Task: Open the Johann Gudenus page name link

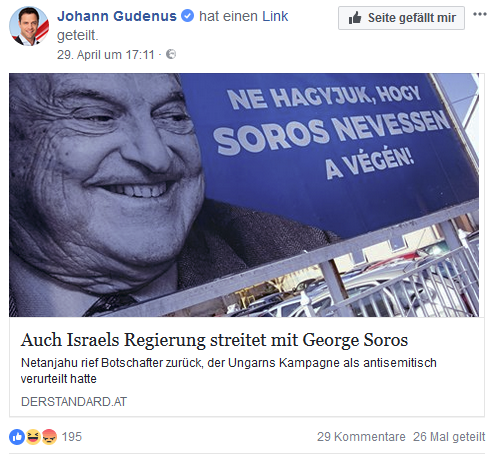Action: [x=117, y=16]
